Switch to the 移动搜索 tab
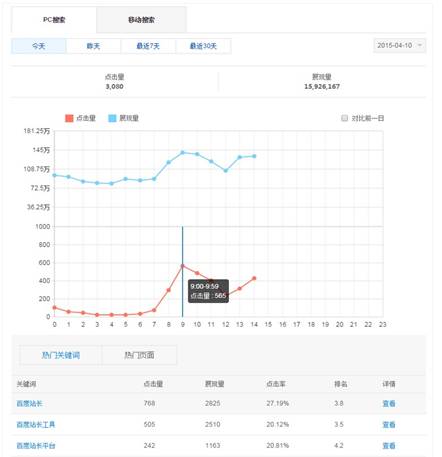The height and width of the screenshot is (457, 442). coord(141,20)
